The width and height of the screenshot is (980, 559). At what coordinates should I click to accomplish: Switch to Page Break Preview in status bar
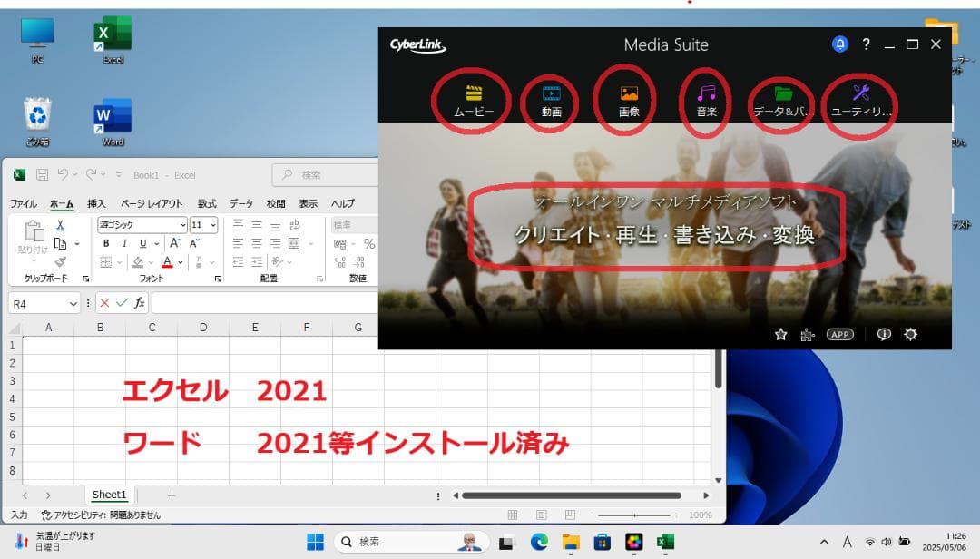point(570,515)
